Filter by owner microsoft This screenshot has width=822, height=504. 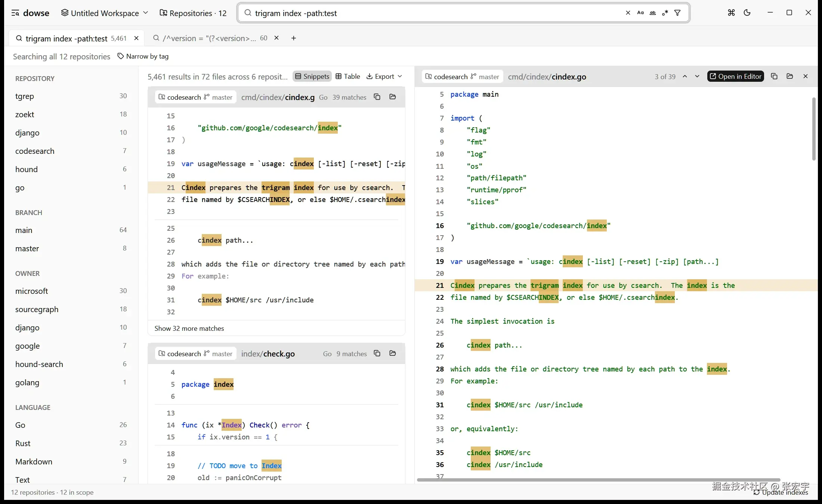[71, 291]
